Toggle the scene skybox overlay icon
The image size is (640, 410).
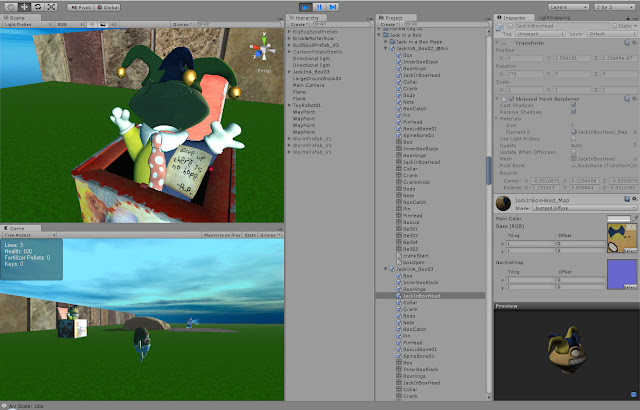[x=103, y=24]
